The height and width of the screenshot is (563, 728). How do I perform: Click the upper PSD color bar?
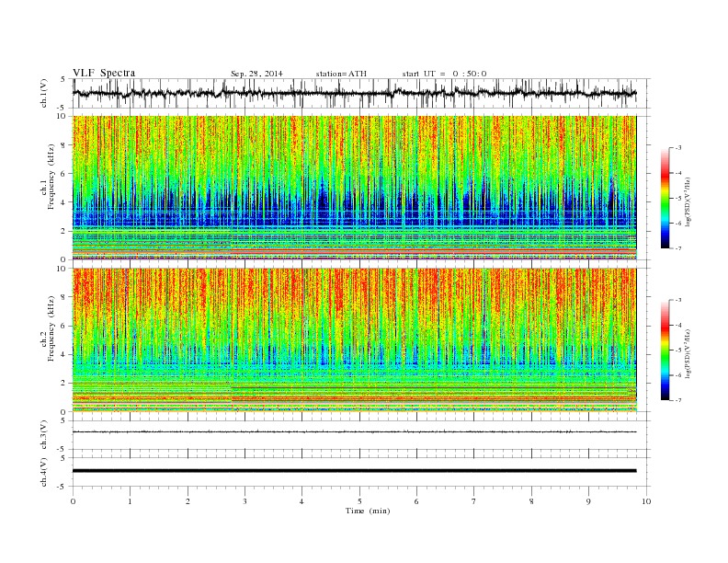[x=665, y=198]
